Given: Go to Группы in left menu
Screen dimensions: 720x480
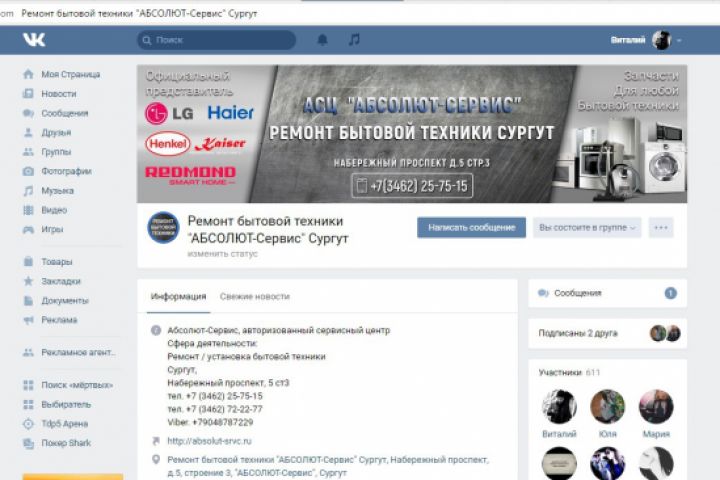Looking at the screenshot, I should tap(56, 152).
